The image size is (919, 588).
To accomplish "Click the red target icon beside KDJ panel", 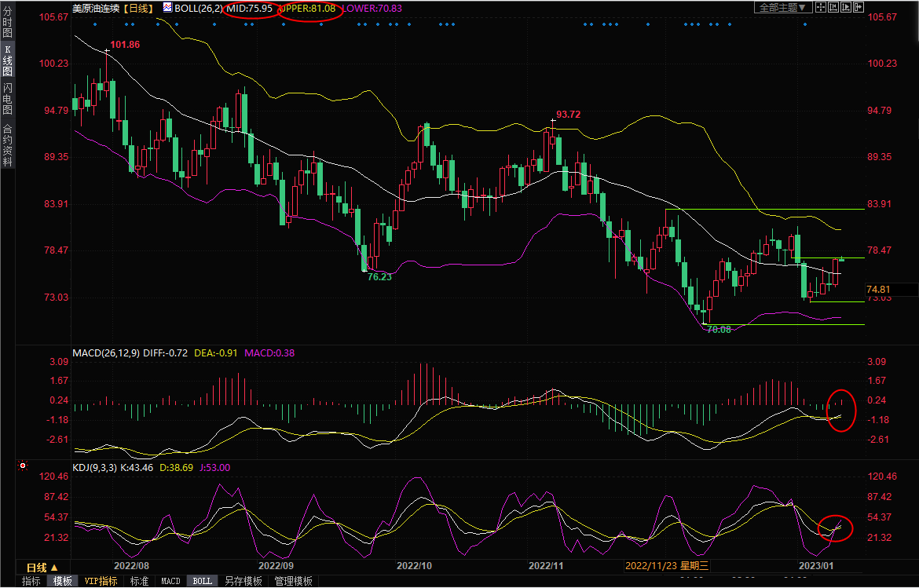I will [x=23, y=466].
